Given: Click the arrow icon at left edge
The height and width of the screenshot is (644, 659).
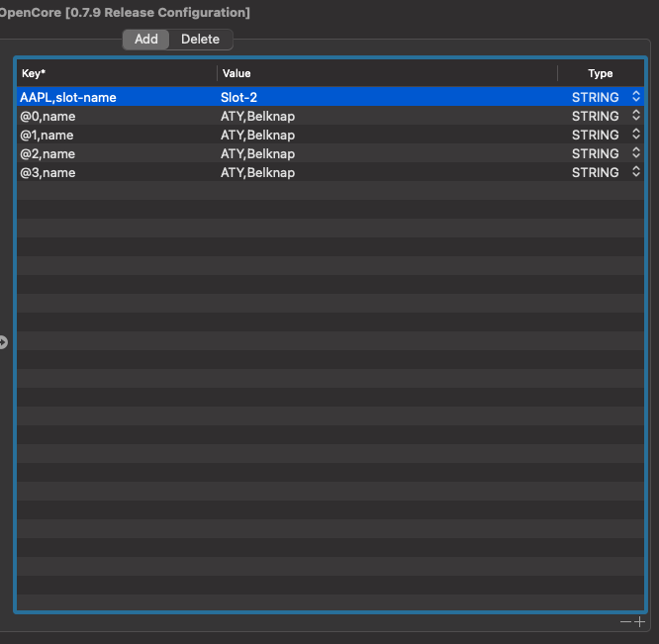Looking at the screenshot, I should [3, 342].
